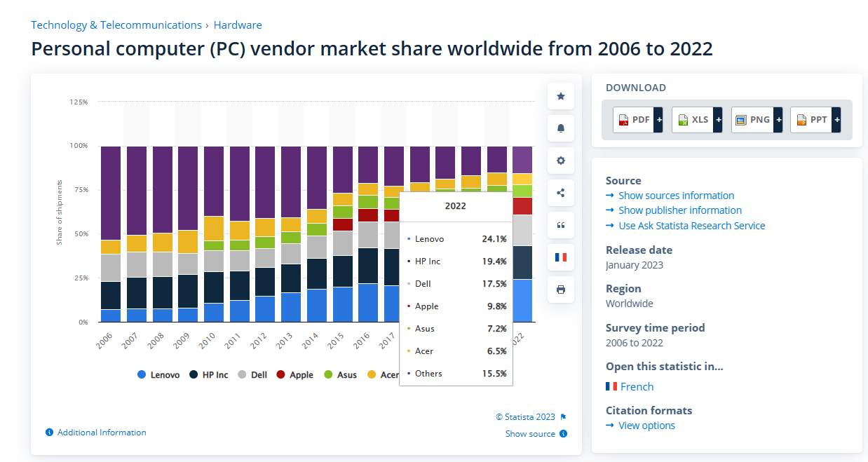Click the page title heading
868x462 pixels.
(372, 49)
